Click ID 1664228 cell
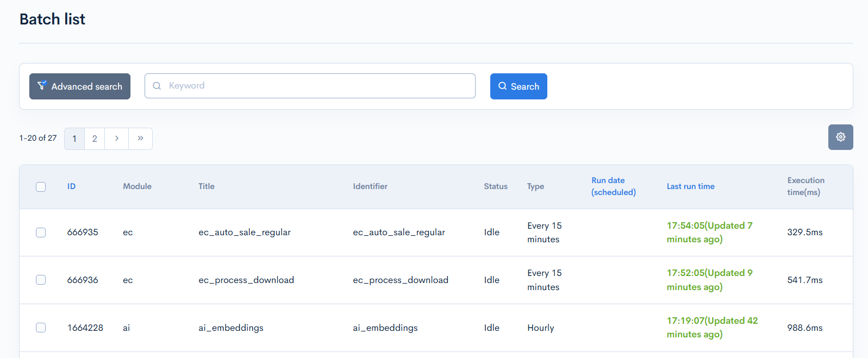This screenshot has height=358, width=868. pos(85,328)
